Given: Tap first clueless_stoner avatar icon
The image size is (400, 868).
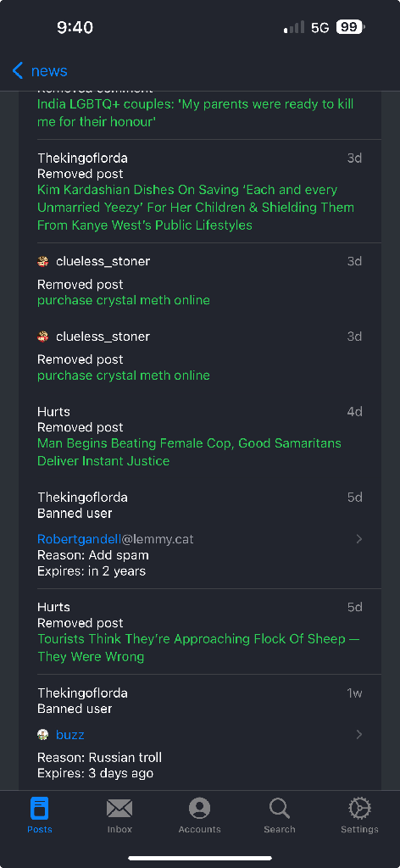Looking at the screenshot, I should (x=42, y=261).
